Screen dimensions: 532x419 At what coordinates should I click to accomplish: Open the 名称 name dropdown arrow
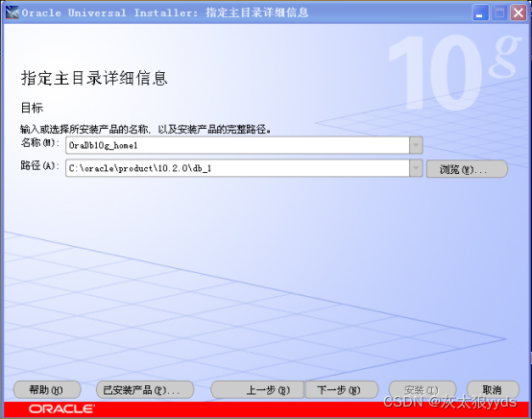coord(416,145)
